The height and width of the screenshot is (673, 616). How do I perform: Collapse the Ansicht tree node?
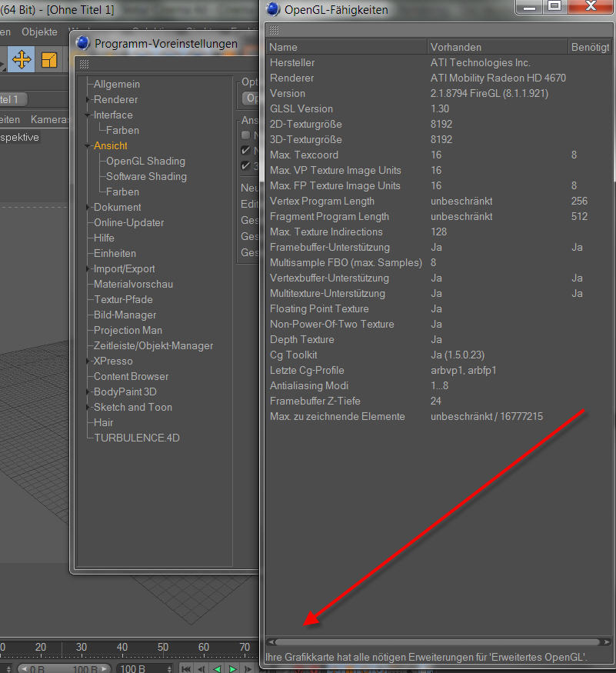88,146
